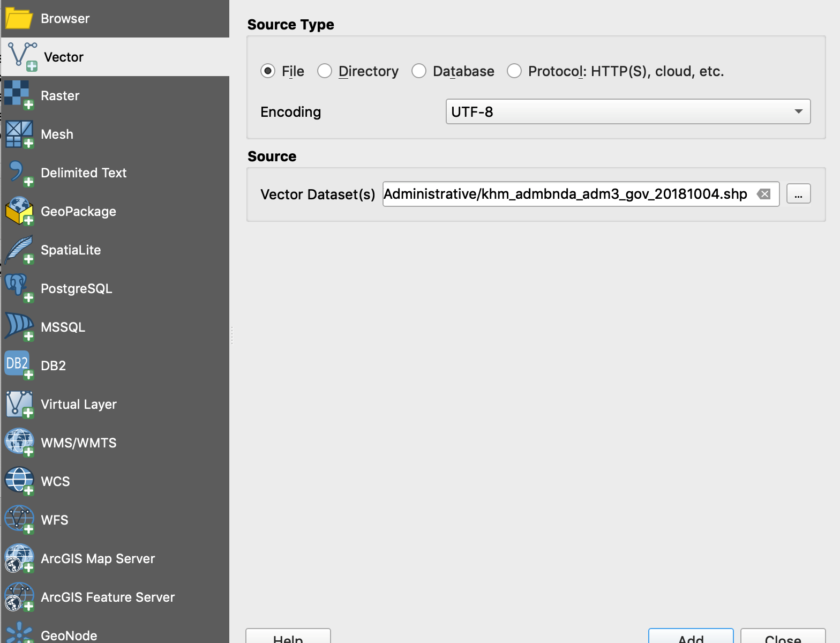Click the Encoding label
The height and width of the screenshot is (643, 840).
tap(290, 111)
